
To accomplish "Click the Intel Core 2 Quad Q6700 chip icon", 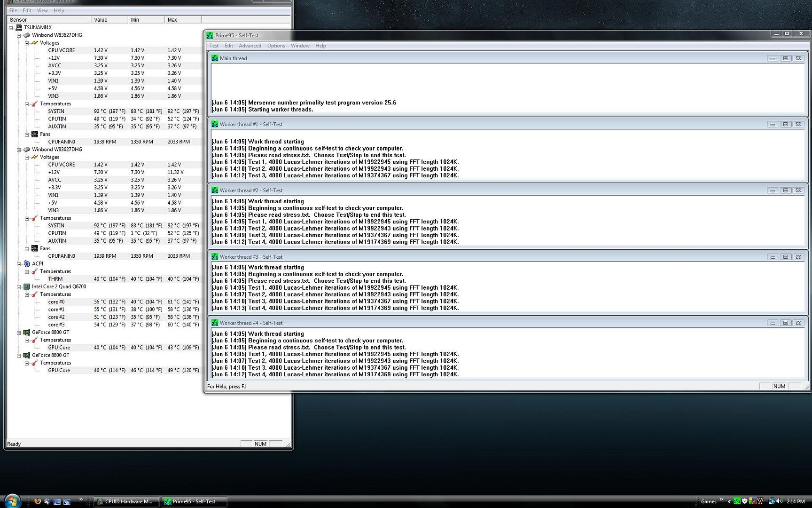I will point(27,286).
